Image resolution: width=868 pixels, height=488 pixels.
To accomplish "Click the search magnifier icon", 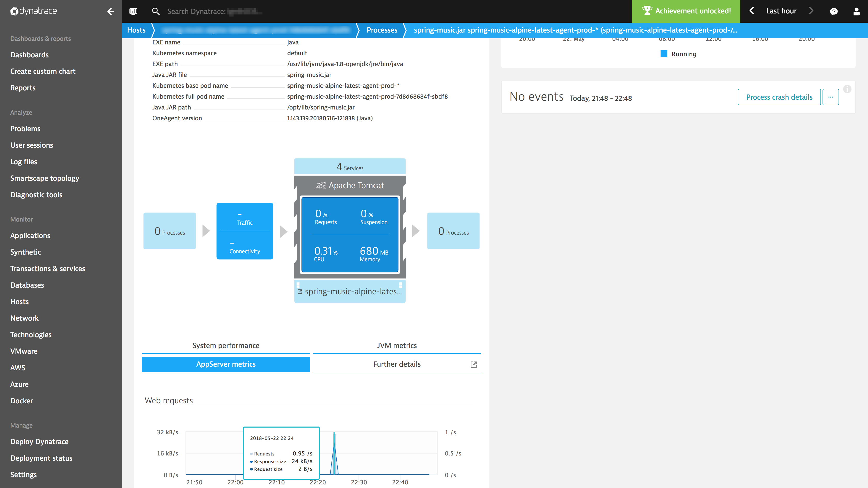I will point(156,11).
